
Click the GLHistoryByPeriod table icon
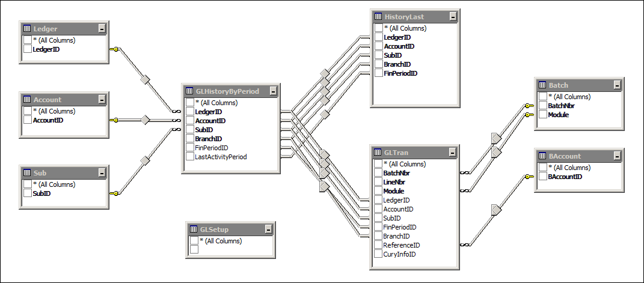tap(189, 91)
